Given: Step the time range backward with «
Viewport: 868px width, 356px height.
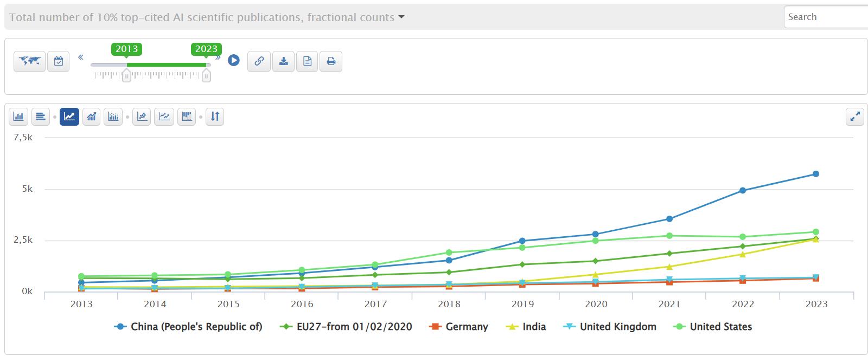Looking at the screenshot, I should tap(81, 57).
